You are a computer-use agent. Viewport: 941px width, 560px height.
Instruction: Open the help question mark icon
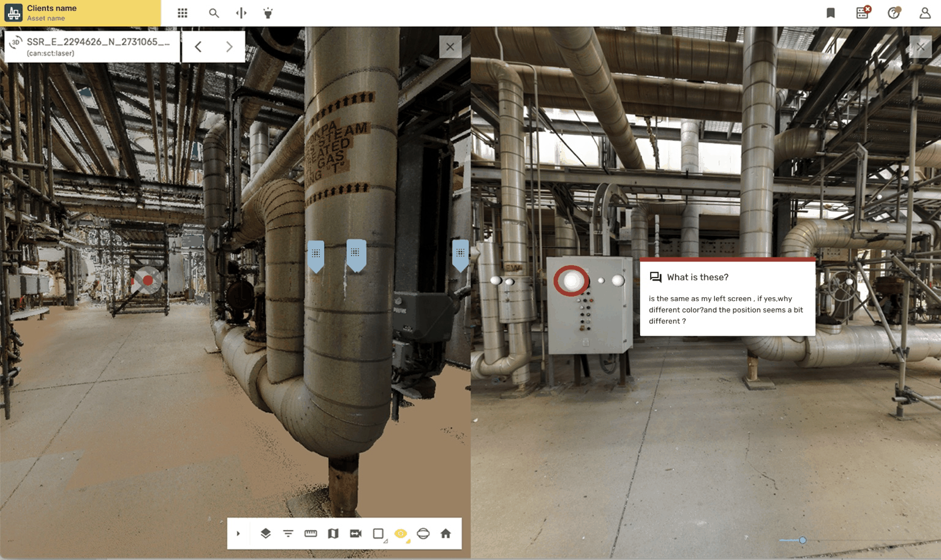894,13
